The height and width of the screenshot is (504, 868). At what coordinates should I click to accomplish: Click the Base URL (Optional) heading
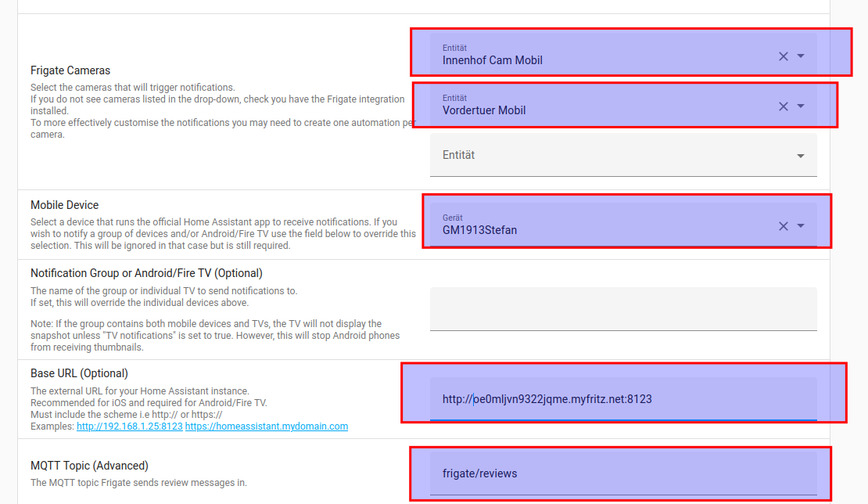click(79, 373)
